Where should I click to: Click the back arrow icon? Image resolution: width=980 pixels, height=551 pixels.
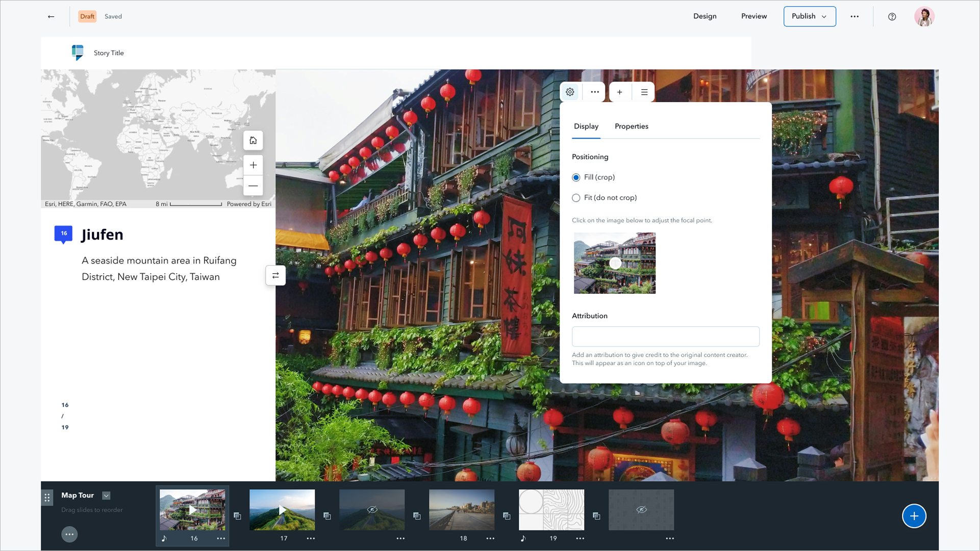pos(51,16)
